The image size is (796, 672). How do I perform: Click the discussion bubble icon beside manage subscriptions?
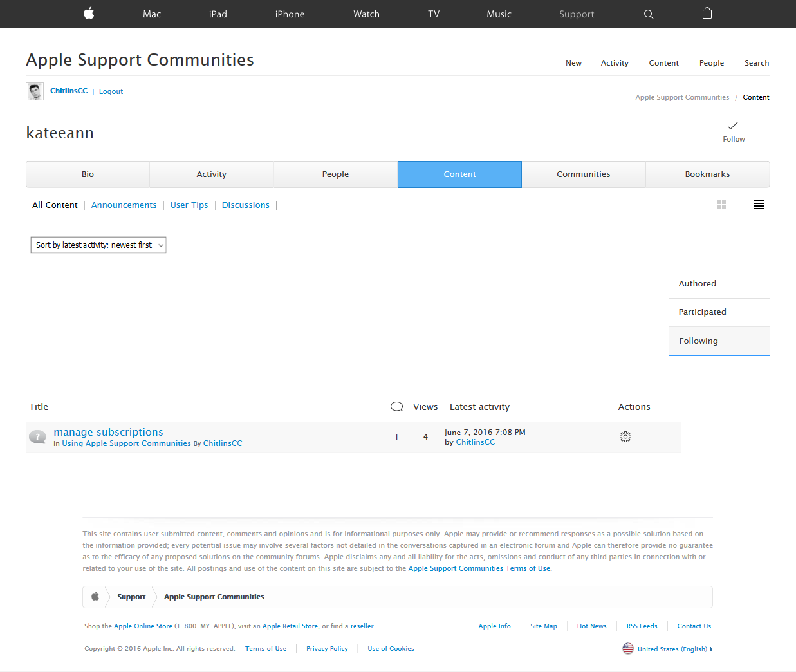[x=38, y=437]
